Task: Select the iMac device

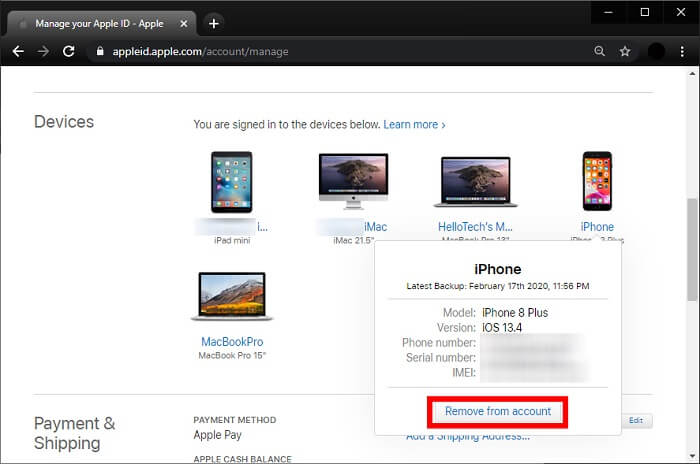Action: 352,182
